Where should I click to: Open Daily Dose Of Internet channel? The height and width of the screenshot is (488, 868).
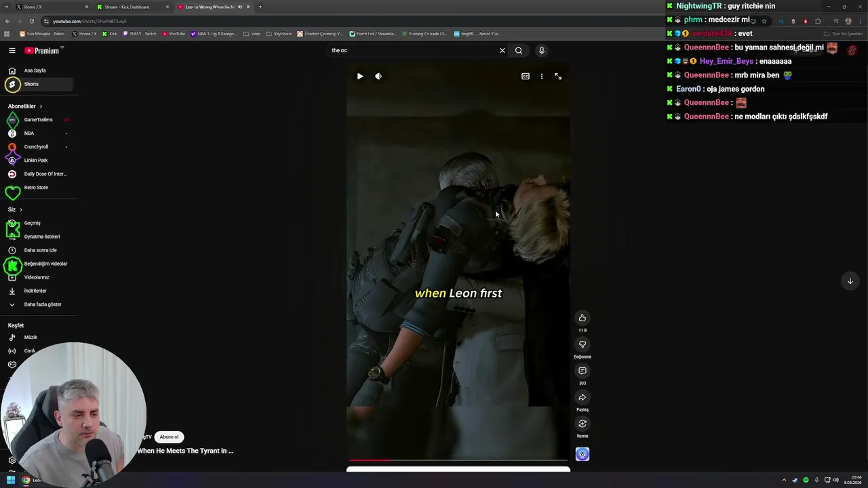pyautogui.click(x=38, y=174)
